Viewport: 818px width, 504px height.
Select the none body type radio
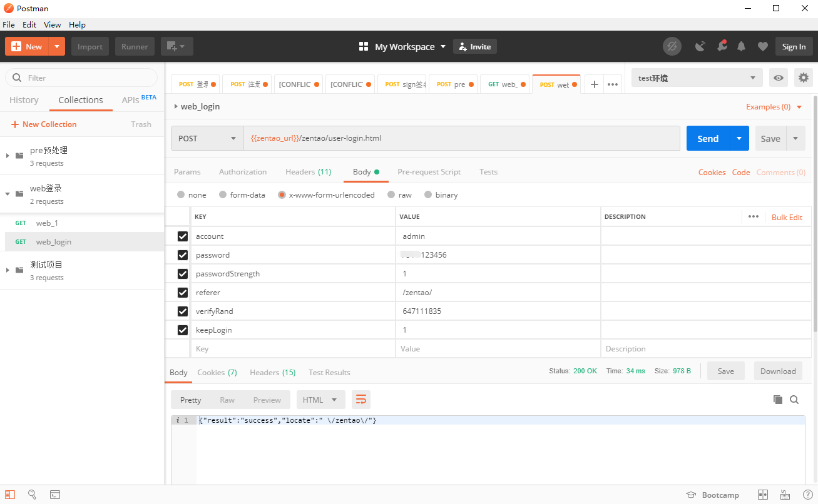(181, 194)
